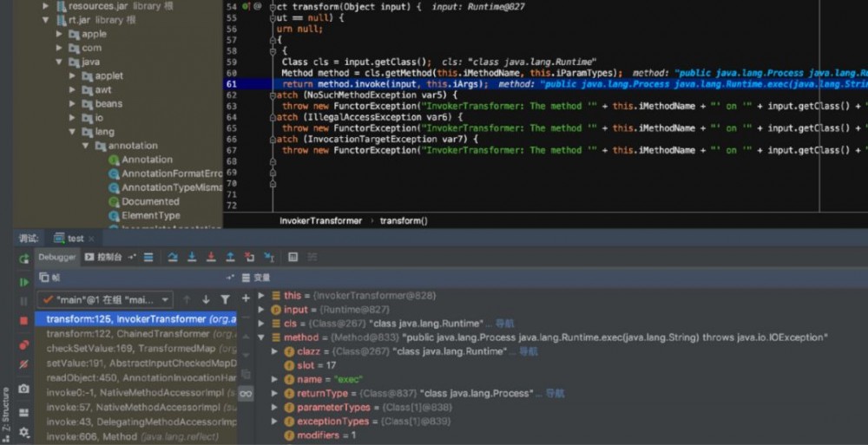Viewport: 868px width, 445px height.
Task: Click the frames filter funnel icon
Action: click(225, 299)
